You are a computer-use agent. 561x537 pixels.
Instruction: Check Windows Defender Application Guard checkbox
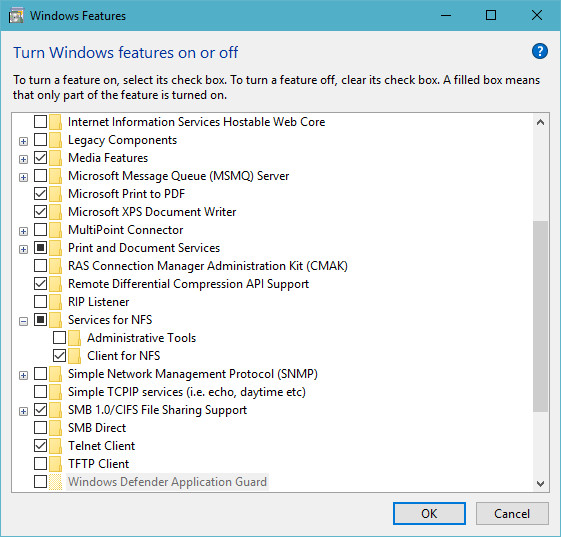click(x=40, y=482)
